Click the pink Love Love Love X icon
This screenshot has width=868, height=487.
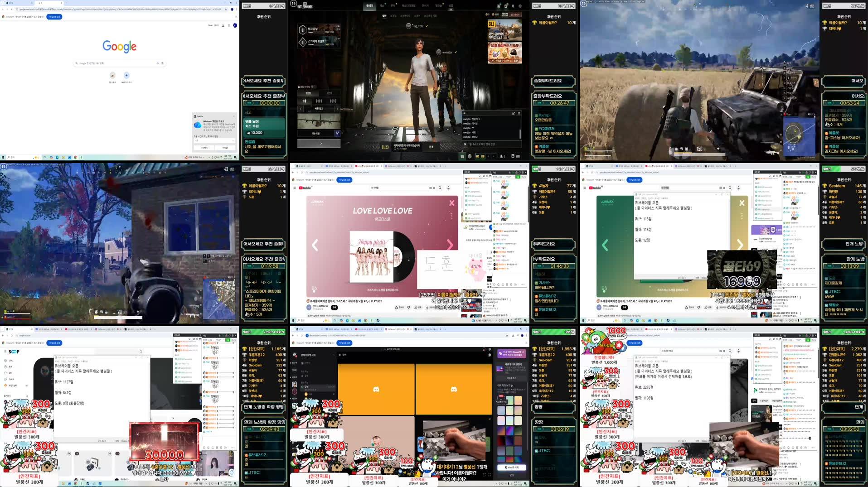451,203
